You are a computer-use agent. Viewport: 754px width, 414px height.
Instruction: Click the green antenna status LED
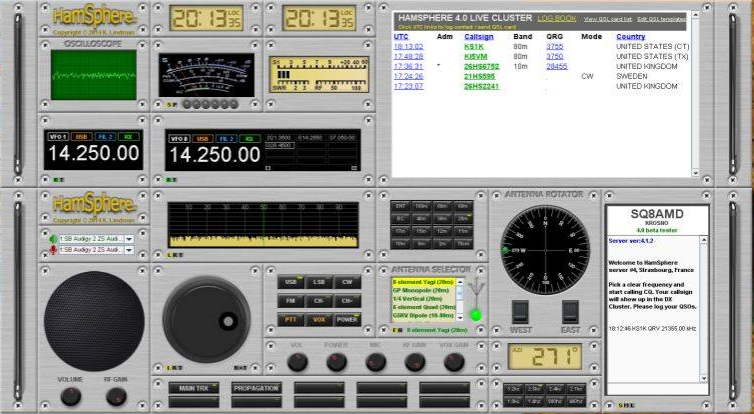[476, 315]
